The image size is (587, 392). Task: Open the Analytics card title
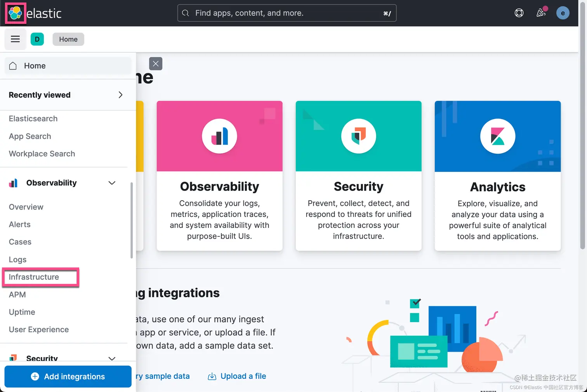coord(498,187)
